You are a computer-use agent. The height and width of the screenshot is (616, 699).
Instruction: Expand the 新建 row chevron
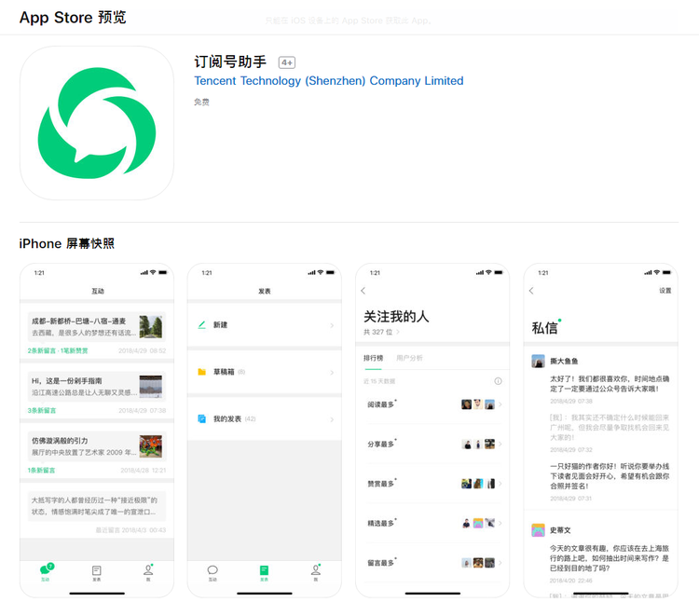click(332, 325)
